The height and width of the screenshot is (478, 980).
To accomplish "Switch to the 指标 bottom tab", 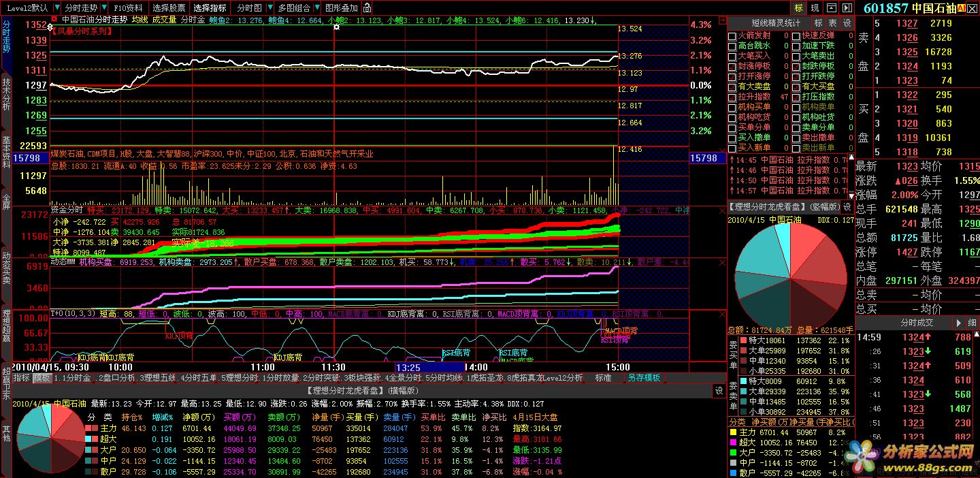I will click(21, 377).
